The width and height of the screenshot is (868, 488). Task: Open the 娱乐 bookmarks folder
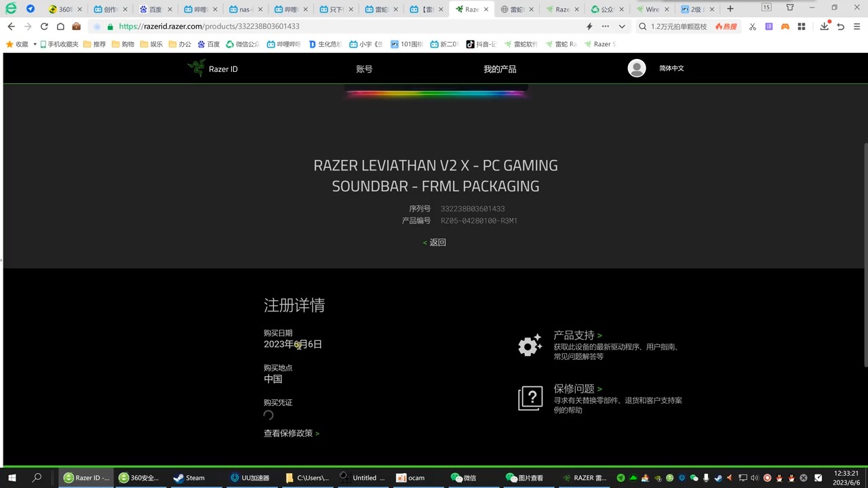click(152, 44)
